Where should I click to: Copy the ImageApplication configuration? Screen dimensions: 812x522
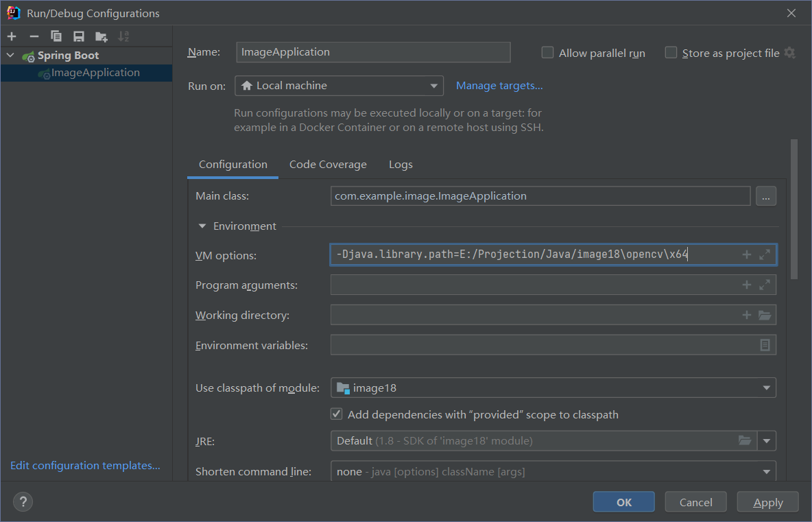click(56, 36)
